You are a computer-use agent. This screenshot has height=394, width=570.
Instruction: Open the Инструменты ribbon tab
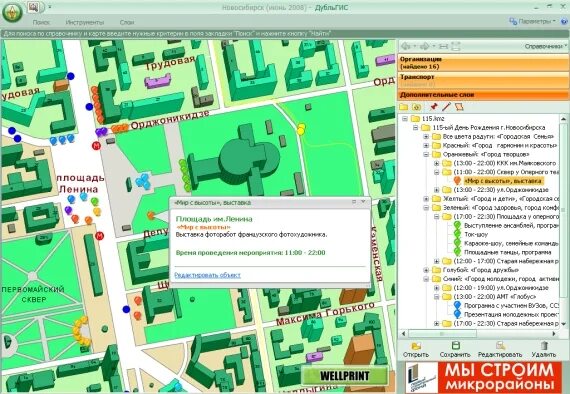tap(85, 22)
